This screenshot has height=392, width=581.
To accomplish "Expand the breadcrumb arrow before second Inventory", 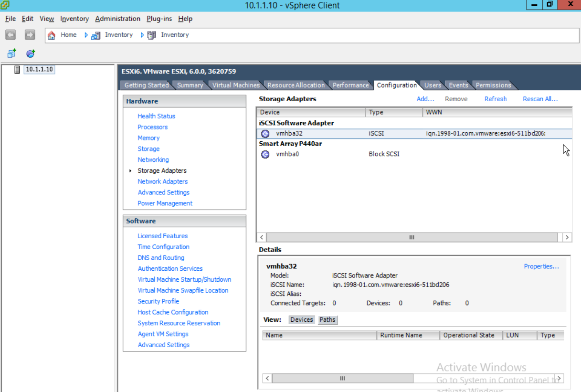I will pos(143,34).
